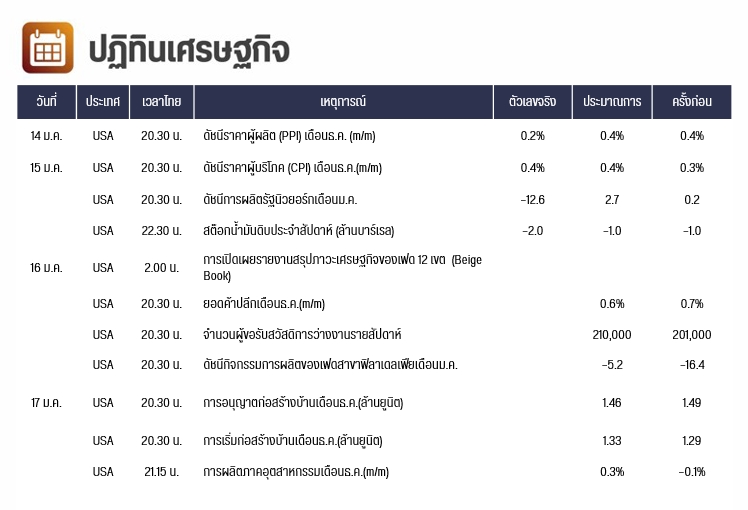Click the เหตุการณ์ column header
This screenshot has width=748, height=510.
[343, 102]
